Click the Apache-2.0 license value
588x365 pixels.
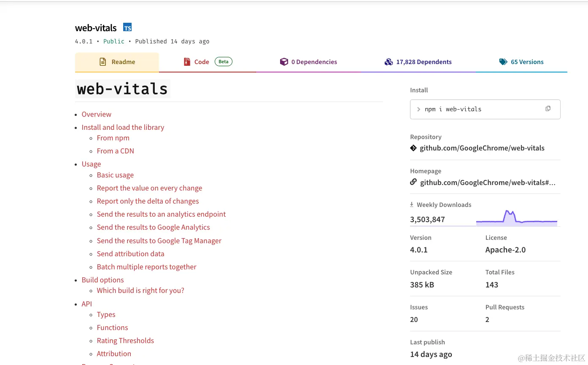(x=505, y=250)
